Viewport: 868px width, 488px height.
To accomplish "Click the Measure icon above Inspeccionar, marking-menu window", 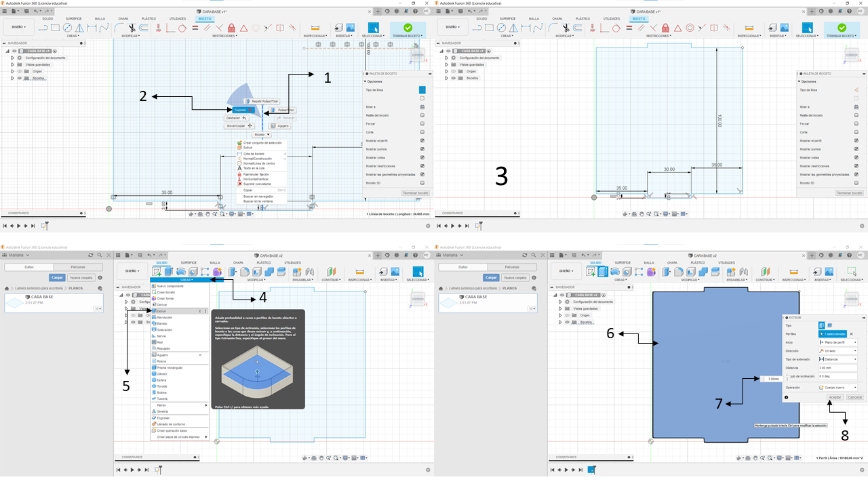I will [x=315, y=28].
